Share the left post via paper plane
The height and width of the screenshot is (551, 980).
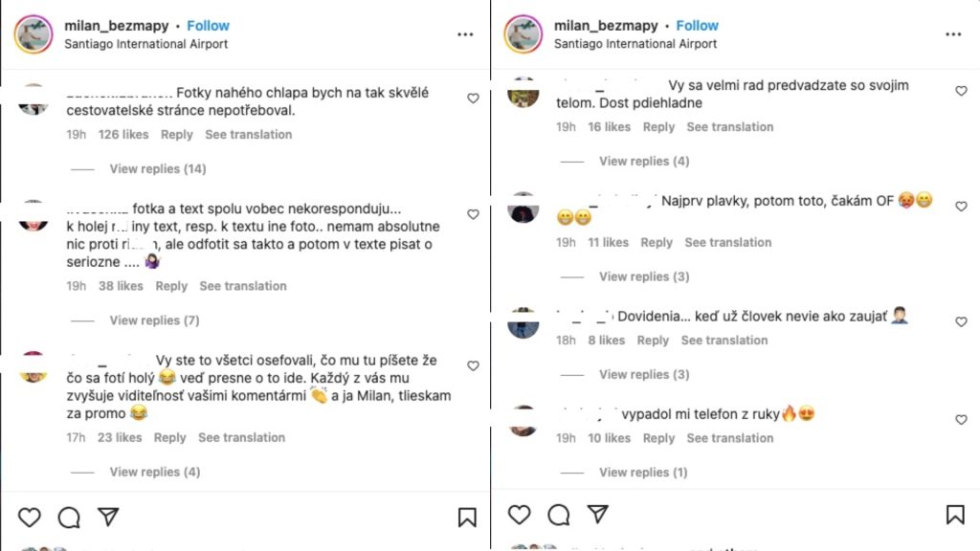click(x=108, y=518)
